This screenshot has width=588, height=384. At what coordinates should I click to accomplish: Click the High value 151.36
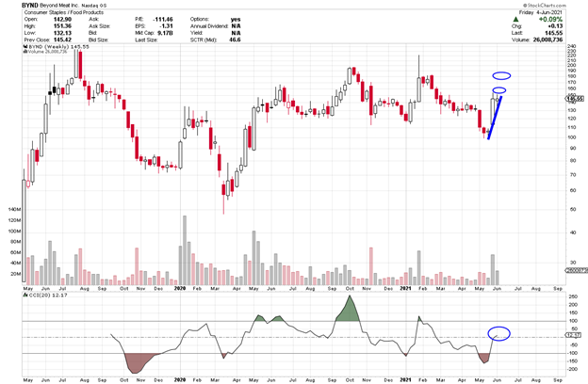pyautogui.click(x=62, y=25)
